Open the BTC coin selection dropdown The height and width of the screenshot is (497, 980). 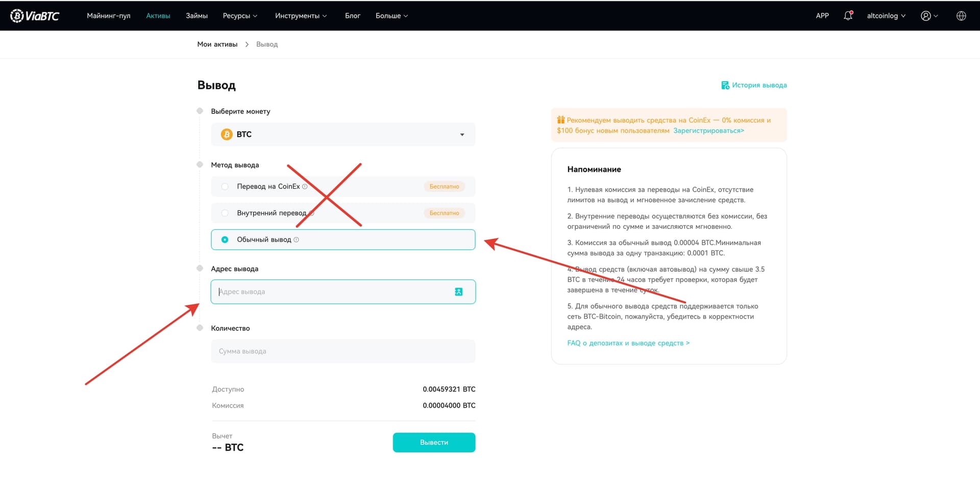[343, 134]
